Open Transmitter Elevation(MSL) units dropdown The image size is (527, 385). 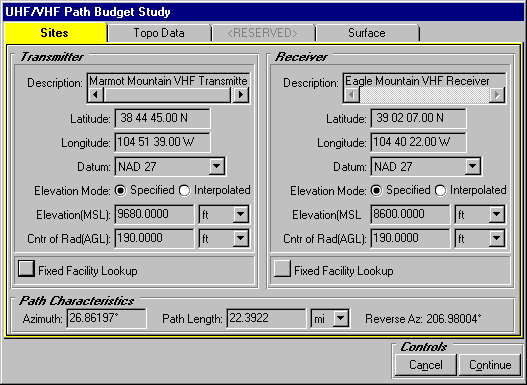pos(241,214)
